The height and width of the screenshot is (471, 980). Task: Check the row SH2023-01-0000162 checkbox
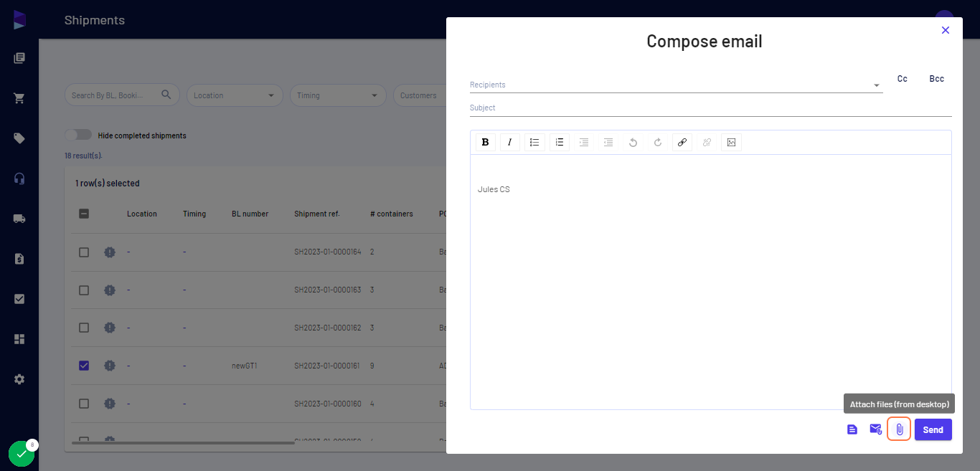[x=84, y=328]
